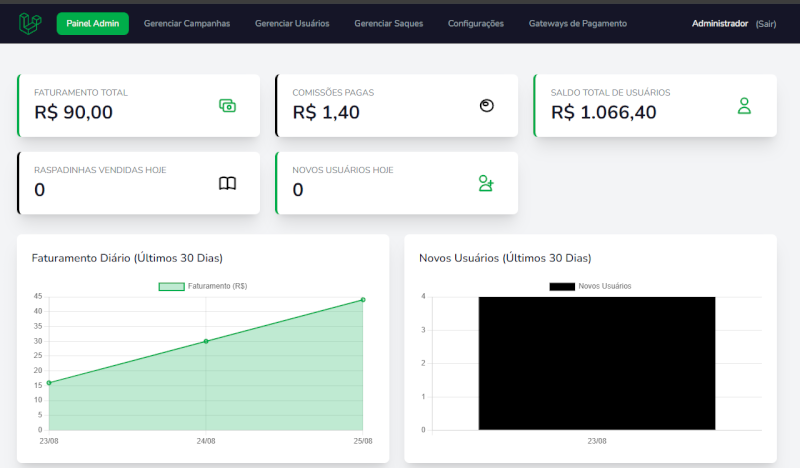Screen dimensions: 800x468
Task: Click the 0 value in Raspadinhas card
Action: pos(40,190)
